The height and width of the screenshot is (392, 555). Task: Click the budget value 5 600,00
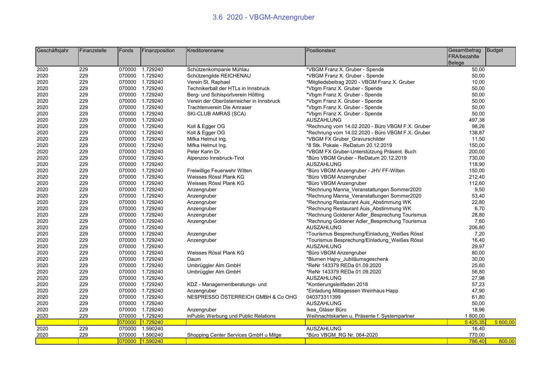click(504, 322)
